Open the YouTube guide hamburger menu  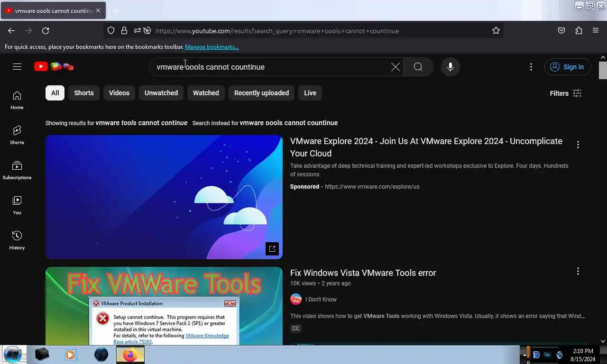(x=17, y=67)
